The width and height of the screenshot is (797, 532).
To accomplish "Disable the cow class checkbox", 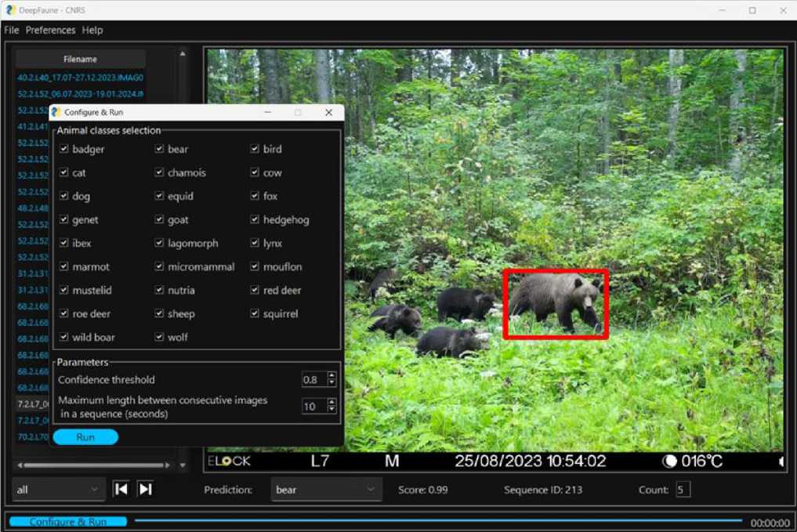I will [255, 172].
